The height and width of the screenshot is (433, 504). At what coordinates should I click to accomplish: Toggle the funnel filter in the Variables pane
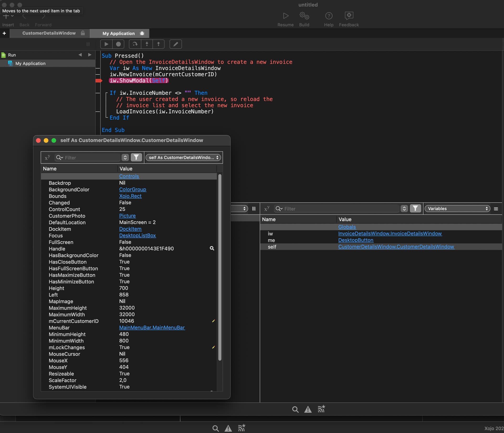pyautogui.click(x=416, y=208)
